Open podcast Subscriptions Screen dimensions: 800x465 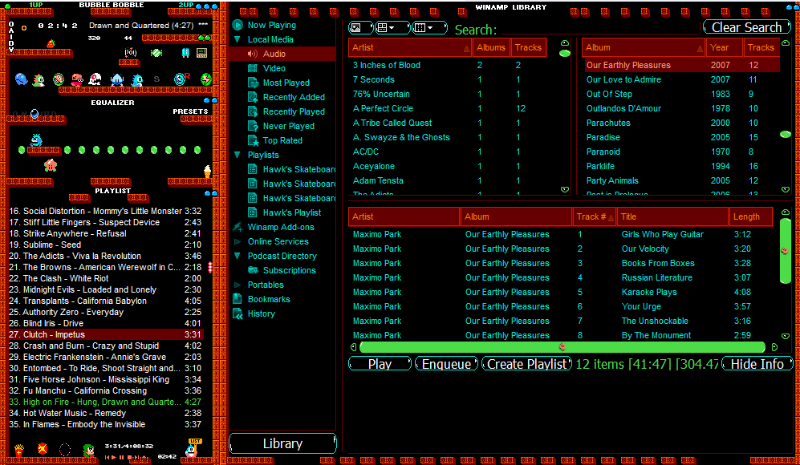tap(289, 271)
